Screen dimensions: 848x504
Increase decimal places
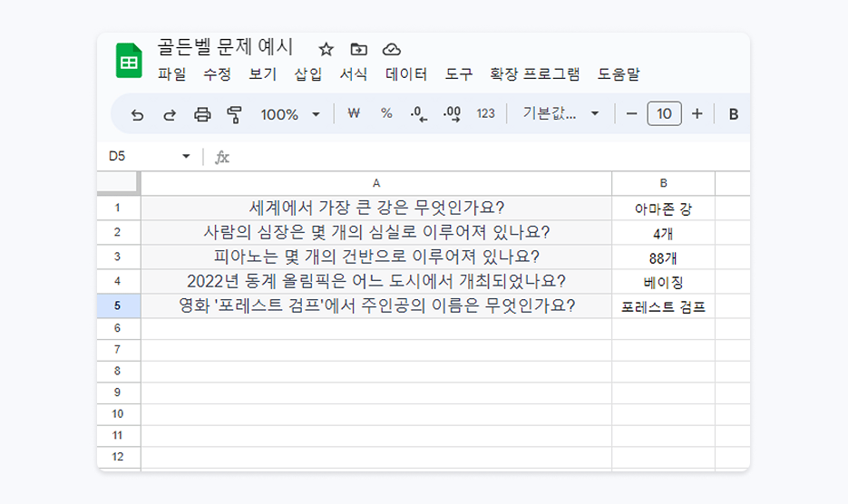coord(452,114)
